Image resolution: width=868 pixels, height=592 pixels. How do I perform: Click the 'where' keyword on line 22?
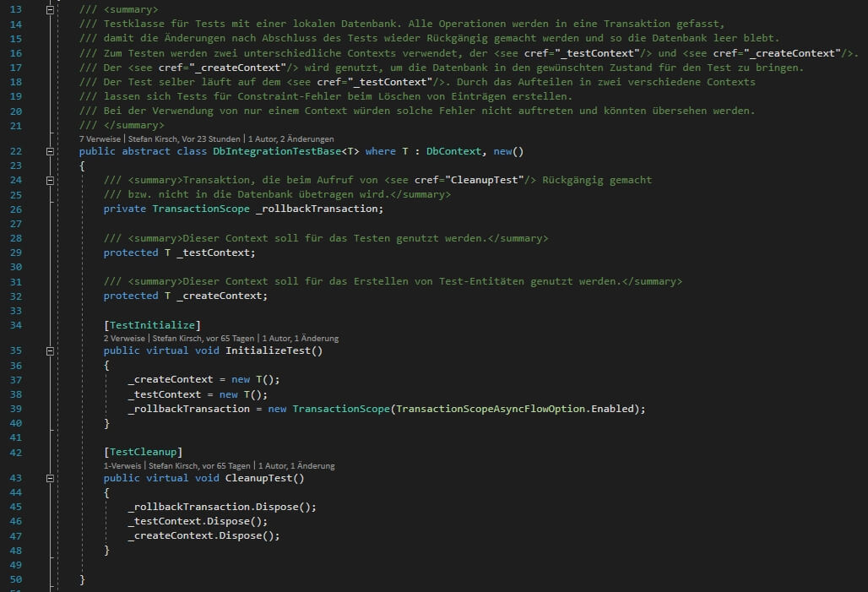point(380,151)
